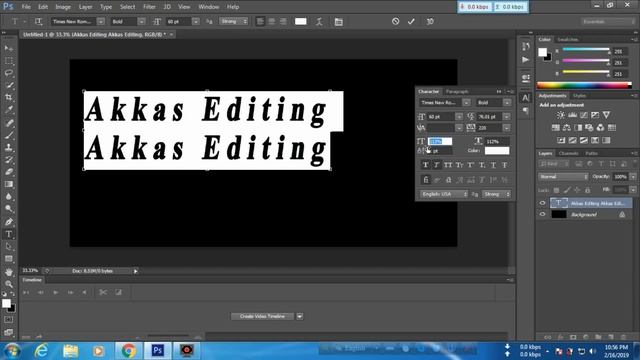Select the Rectangular Marquee tool
Image resolution: width=640 pixels, height=360 pixels.
9,60
